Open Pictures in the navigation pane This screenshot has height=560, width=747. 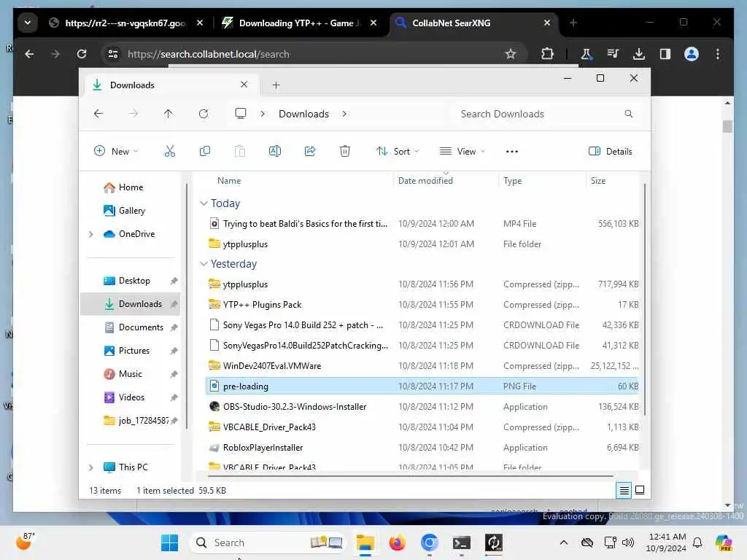[134, 351]
